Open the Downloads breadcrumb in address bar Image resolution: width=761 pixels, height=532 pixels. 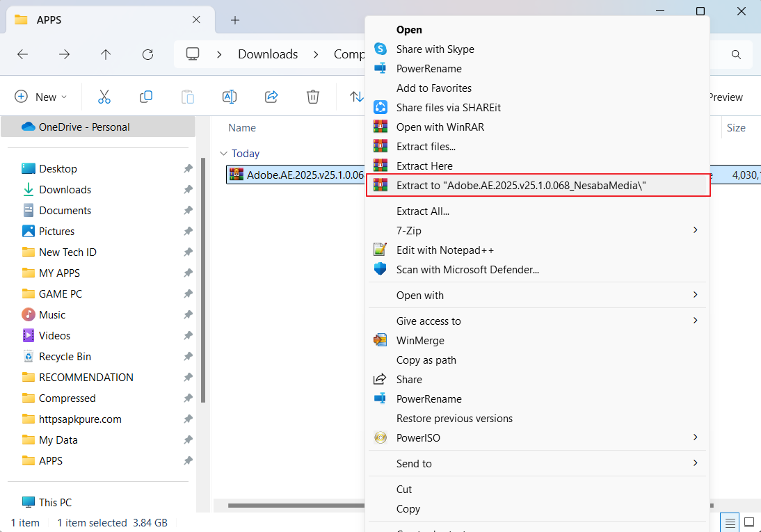point(268,54)
